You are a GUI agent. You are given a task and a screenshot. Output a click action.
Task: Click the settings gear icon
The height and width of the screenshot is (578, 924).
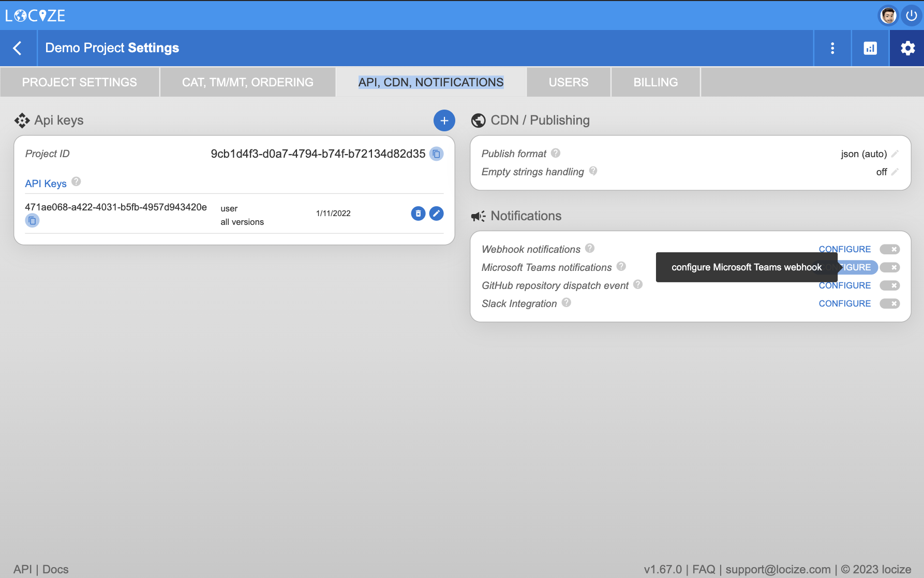(x=907, y=48)
